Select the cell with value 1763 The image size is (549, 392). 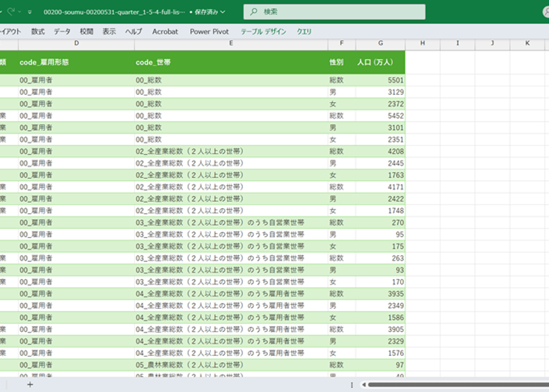[x=381, y=175]
